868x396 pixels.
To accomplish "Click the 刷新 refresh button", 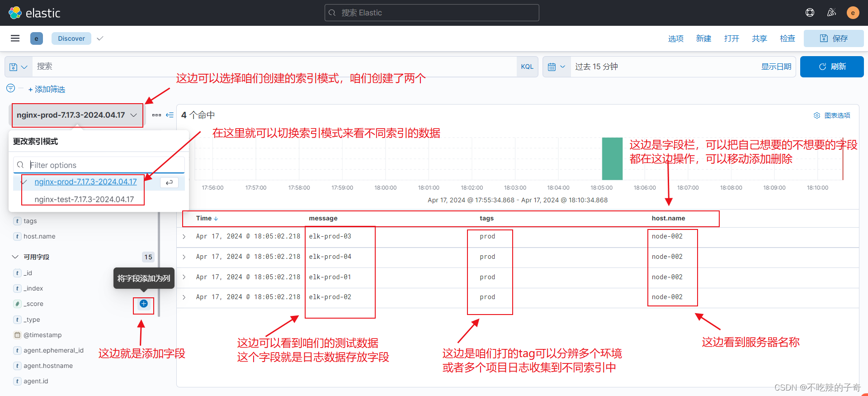I will tap(832, 67).
